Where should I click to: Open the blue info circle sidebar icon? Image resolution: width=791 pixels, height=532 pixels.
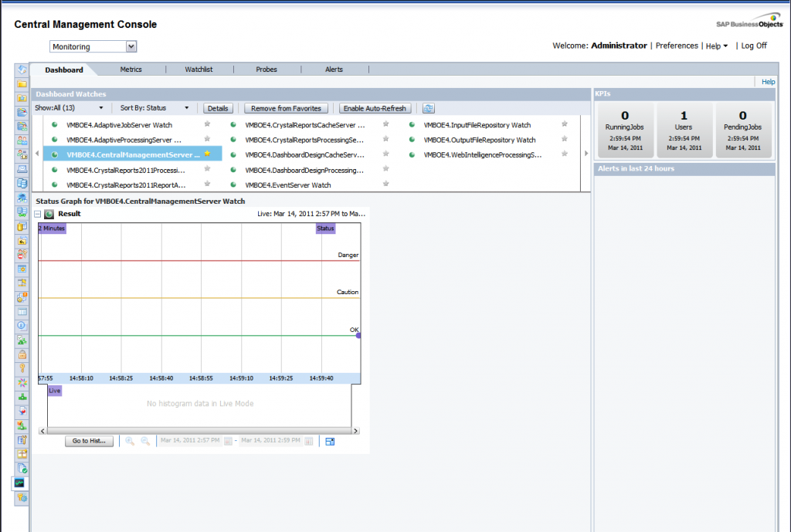(22, 326)
